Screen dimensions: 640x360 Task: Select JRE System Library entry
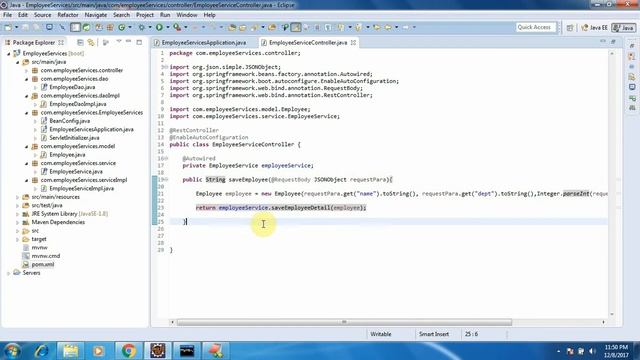[69, 214]
